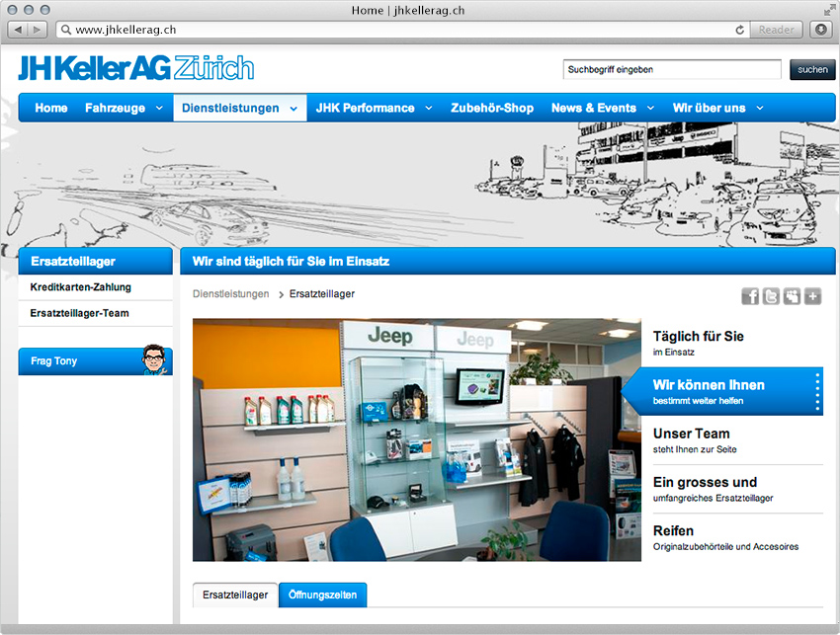Open more sharing options plus icon
The width and height of the screenshot is (840, 635).
click(x=812, y=296)
